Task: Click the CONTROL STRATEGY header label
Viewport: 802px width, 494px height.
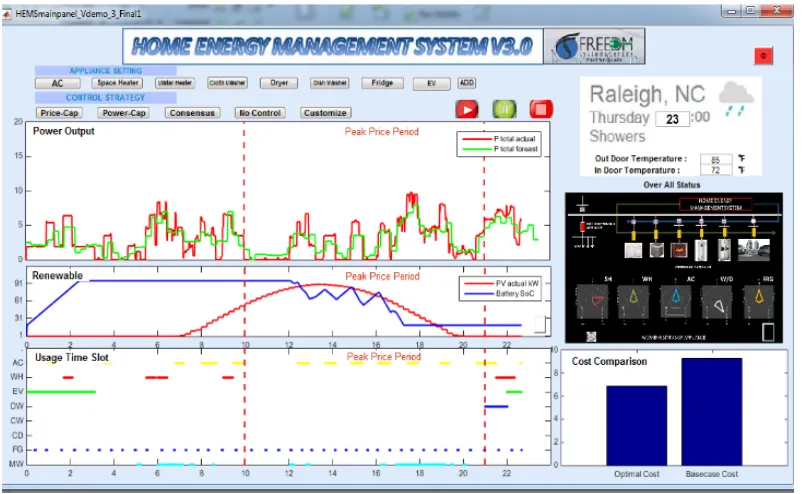Action: pyautogui.click(x=105, y=97)
